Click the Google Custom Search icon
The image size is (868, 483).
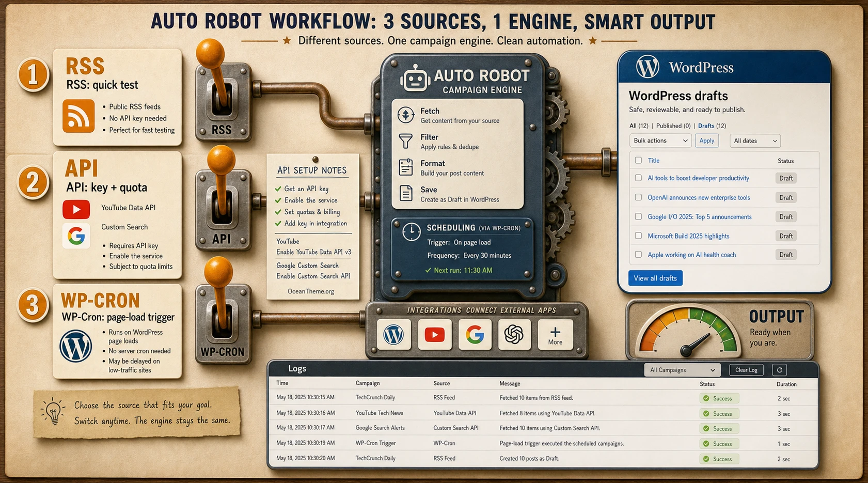76,237
